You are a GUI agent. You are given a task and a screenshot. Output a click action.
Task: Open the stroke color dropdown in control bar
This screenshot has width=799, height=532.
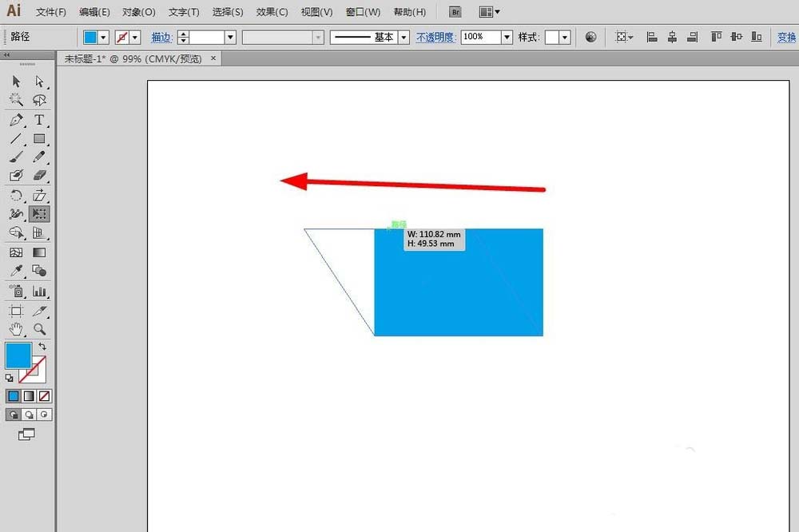[x=135, y=38]
